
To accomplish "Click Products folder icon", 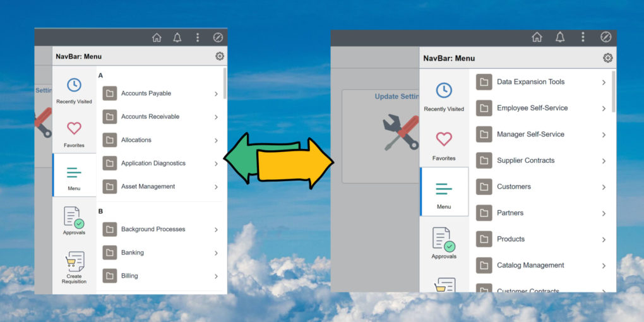I will [484, 239].
